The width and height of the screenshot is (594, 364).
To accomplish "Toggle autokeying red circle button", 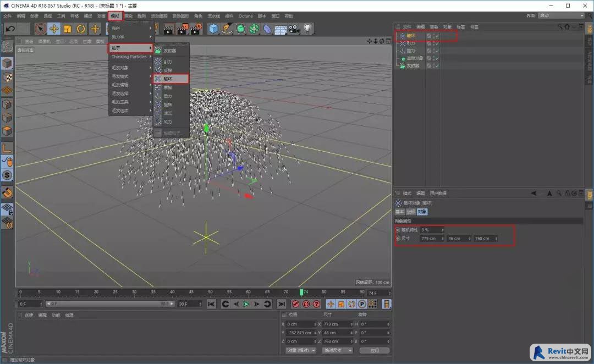I will [306, 304].
